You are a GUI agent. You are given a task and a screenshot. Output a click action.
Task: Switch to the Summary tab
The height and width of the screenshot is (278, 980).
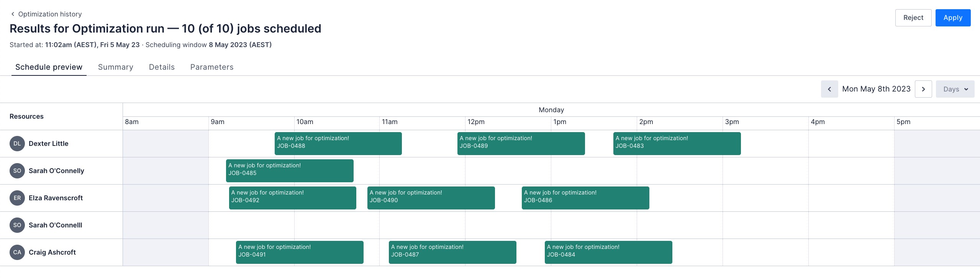(116, 67)
